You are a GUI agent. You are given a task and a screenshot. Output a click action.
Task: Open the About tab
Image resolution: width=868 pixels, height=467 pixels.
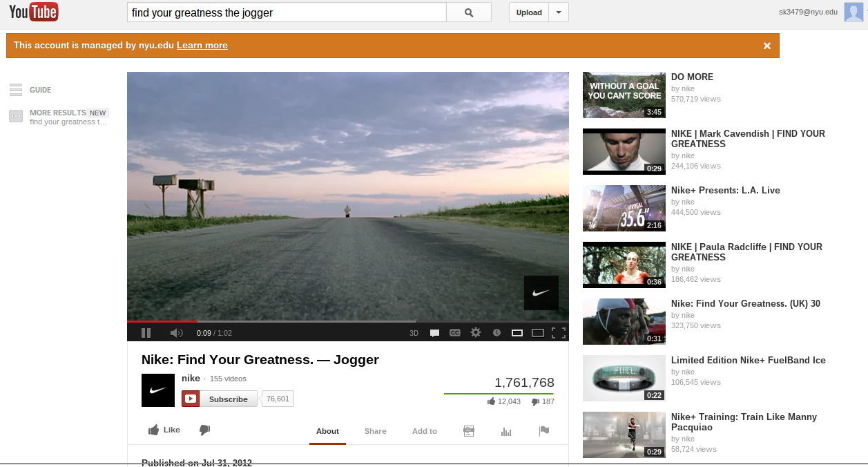327,431
